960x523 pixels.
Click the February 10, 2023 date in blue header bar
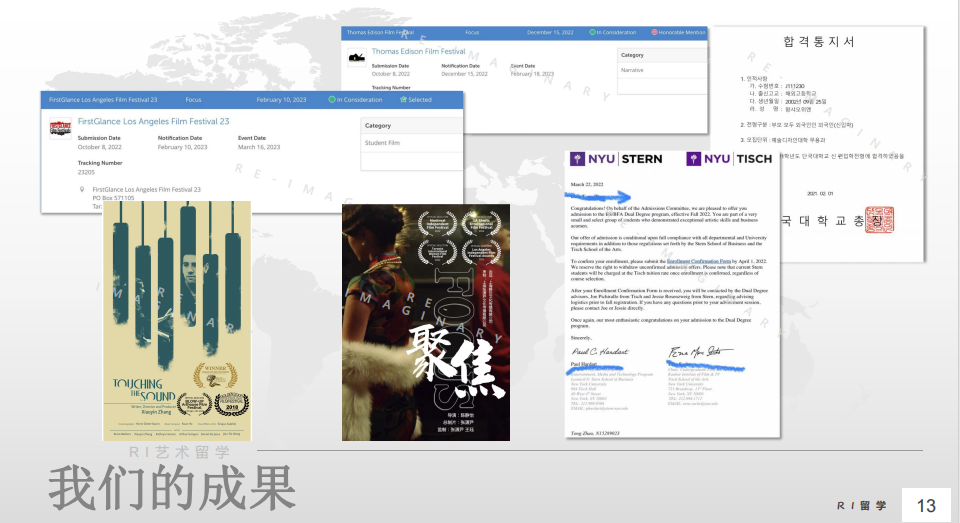[281, 99]
